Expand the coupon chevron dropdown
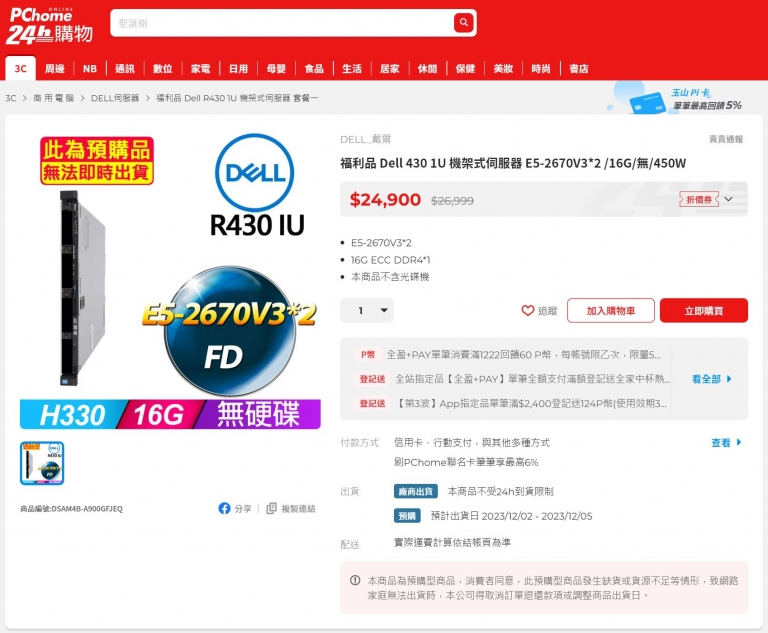The height and width of the screenshot is (633, 768). coord(729,199)
